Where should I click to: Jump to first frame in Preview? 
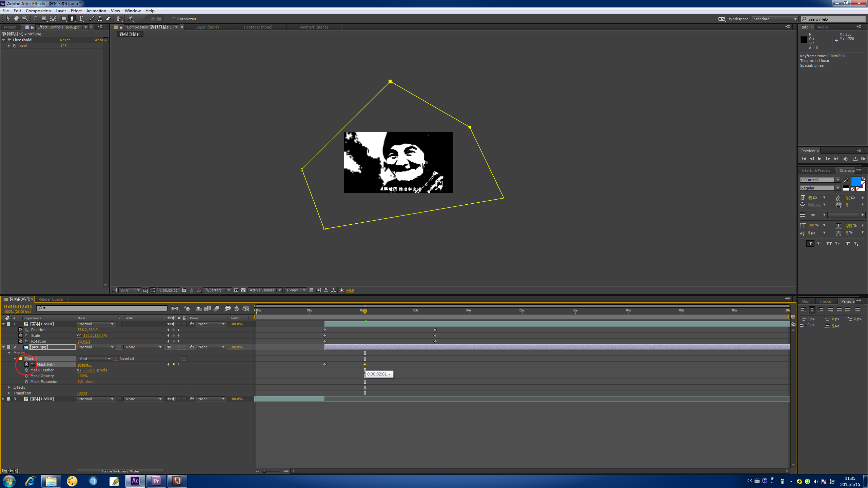pos(803,159)
